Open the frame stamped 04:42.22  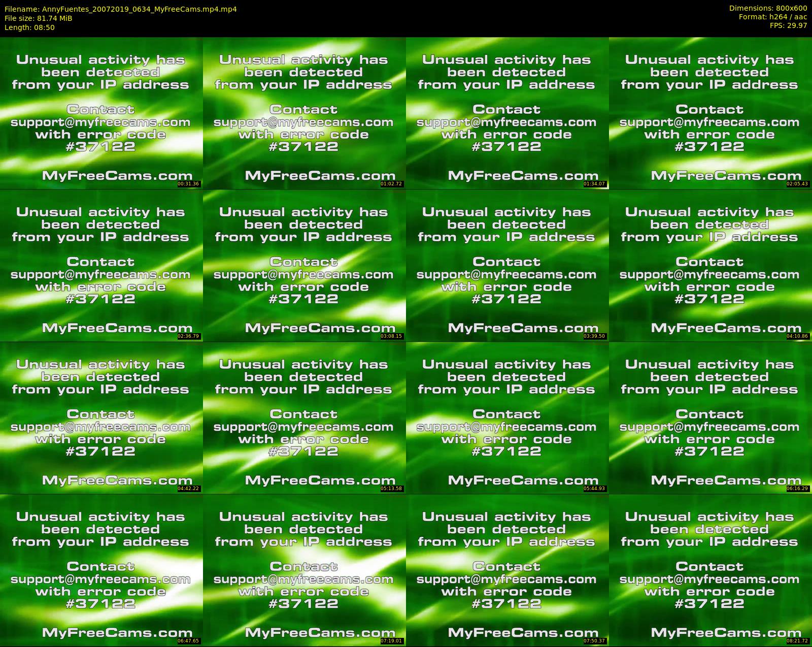(x=101, y=417)
